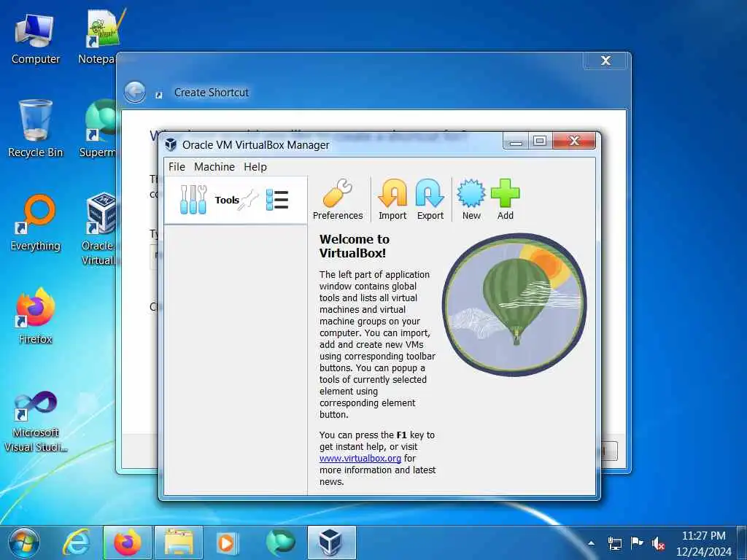Select the Tools item in left pane
747x560 pixels.
(236, 200)
